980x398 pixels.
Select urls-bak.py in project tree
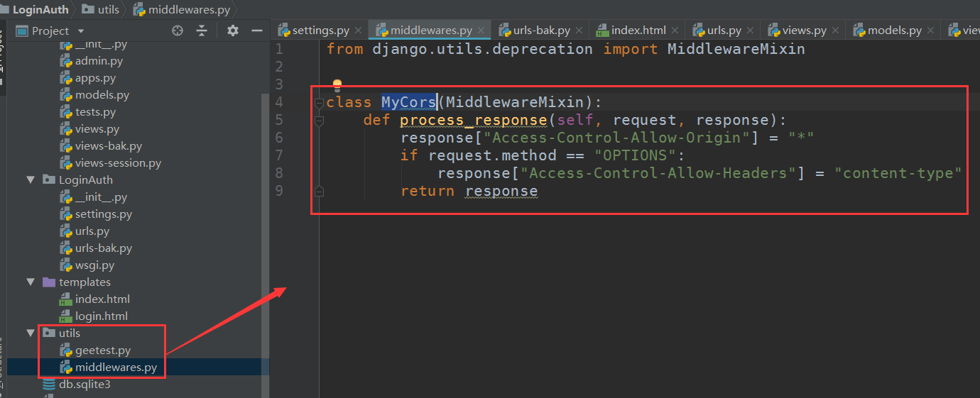(104, 248)
